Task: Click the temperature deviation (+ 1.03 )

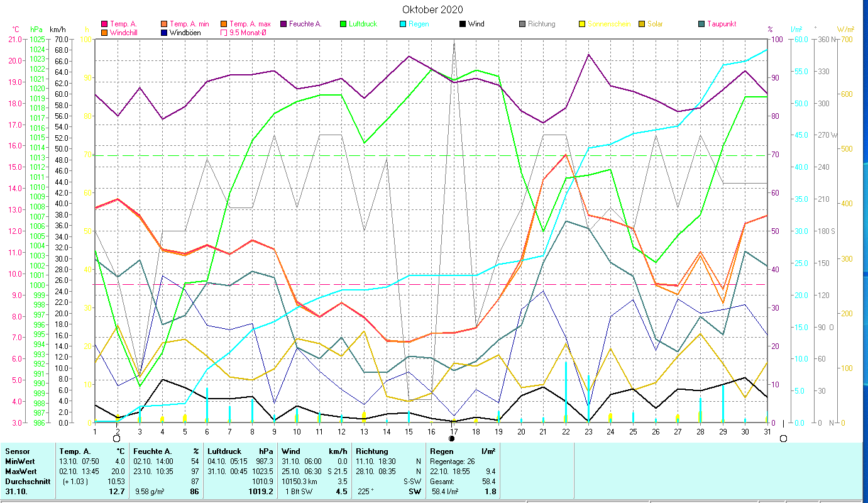Action: 76,481
